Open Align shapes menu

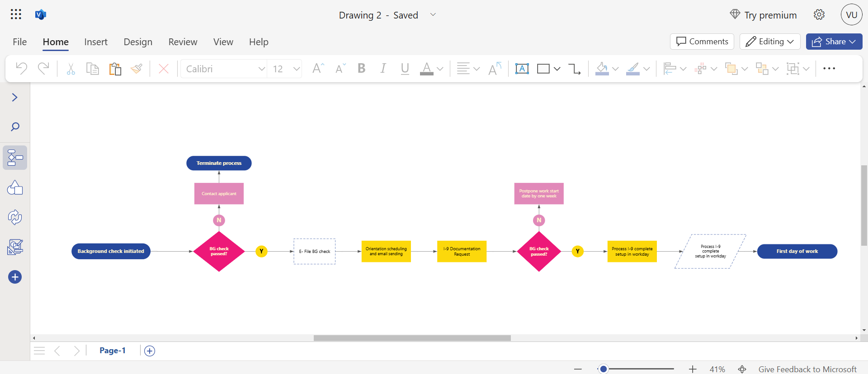point(675,69)
